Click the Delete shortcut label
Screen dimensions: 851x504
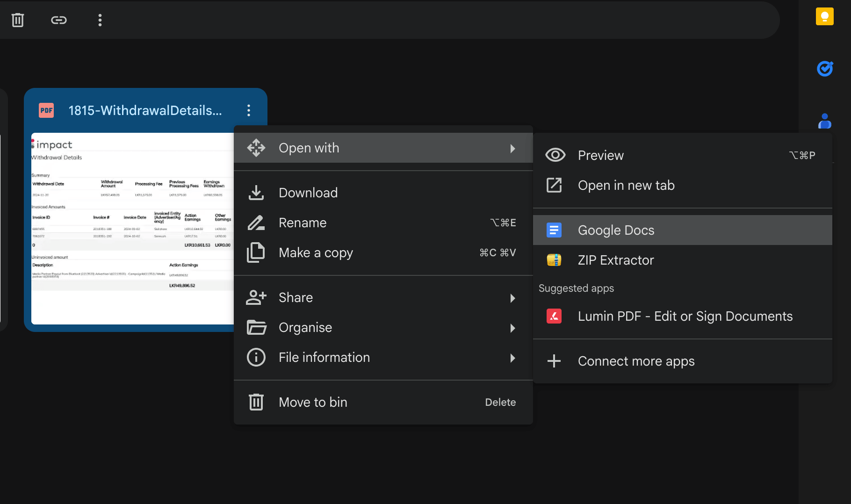click(x=500, y=402)
